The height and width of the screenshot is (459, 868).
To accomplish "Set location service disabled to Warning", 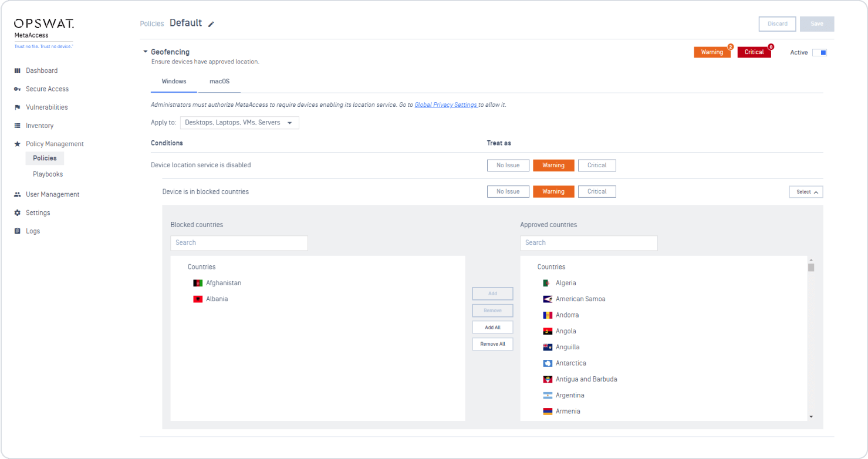I will click(553, 166).
